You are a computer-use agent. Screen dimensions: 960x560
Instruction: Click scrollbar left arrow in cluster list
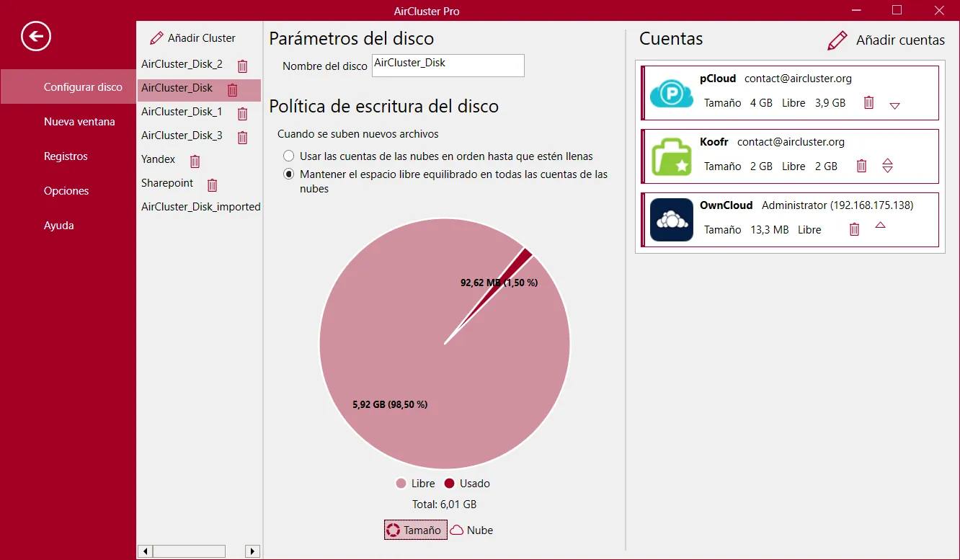click(146, 551)
